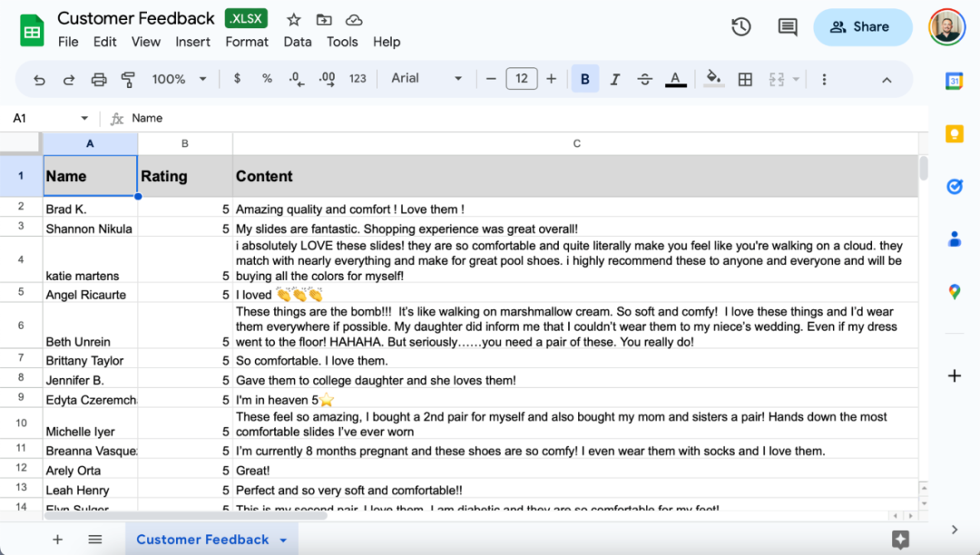The image size is (980, 555).
Task: Open version history clock icon
Action: point(741,27)
